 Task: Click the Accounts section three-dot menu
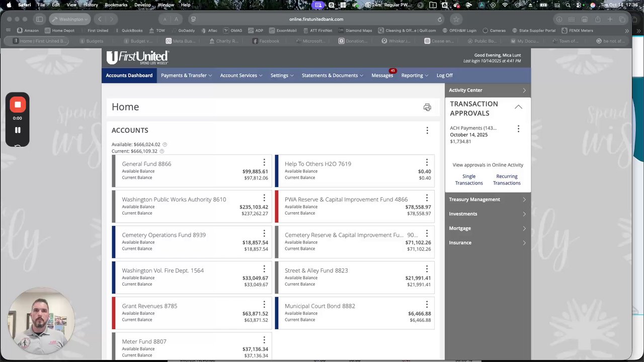[x=427, y=130]
